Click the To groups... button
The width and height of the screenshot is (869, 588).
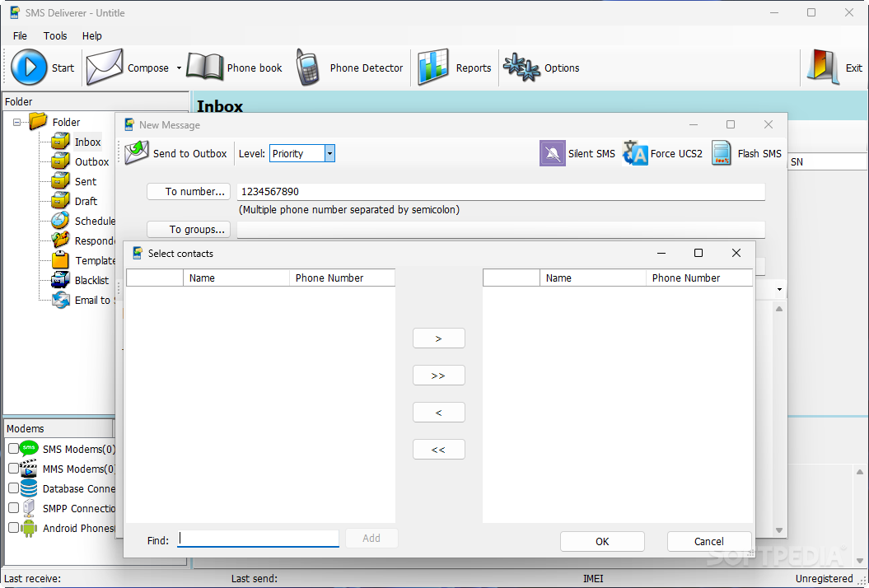189,230
